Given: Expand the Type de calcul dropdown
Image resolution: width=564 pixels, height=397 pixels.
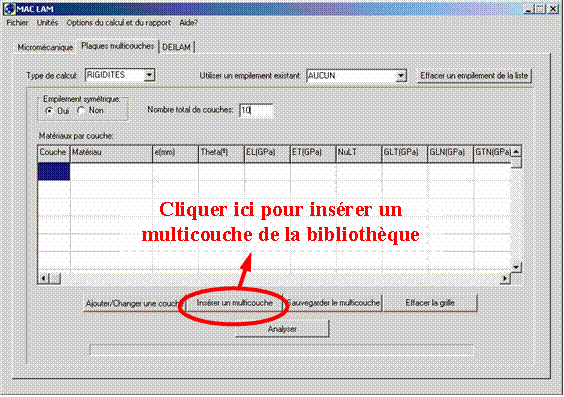Looking at the screenshot, I should point(149,75).
